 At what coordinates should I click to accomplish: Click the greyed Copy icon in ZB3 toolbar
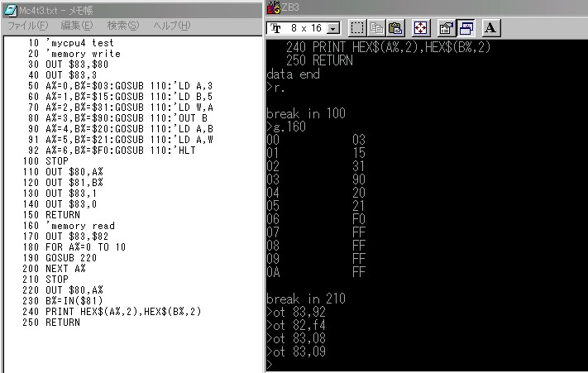click(x=376, y=28)
